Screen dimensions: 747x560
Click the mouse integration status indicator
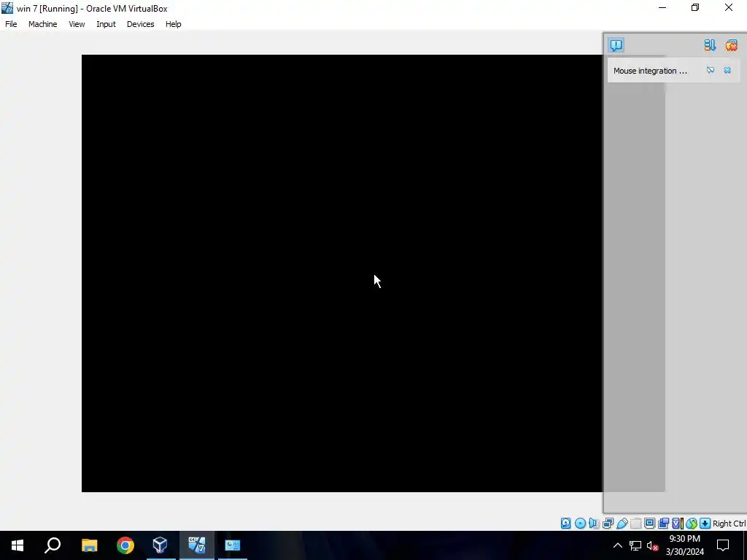pos(692,524)
